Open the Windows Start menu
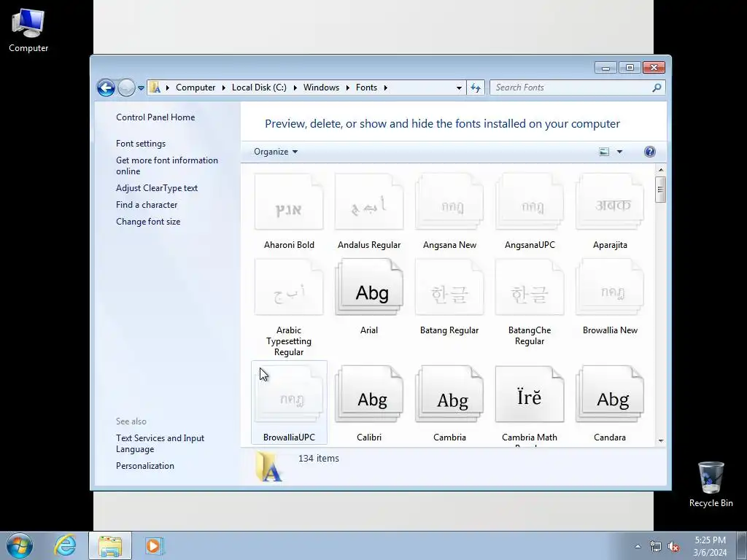Viewport: 747px width, 560px height. point(20,545)
